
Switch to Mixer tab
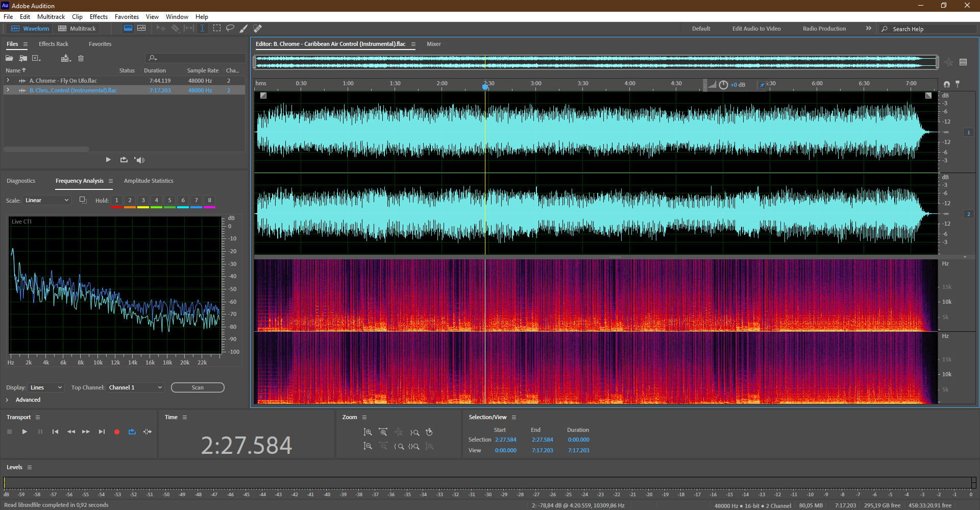click(x=434, y=44)
